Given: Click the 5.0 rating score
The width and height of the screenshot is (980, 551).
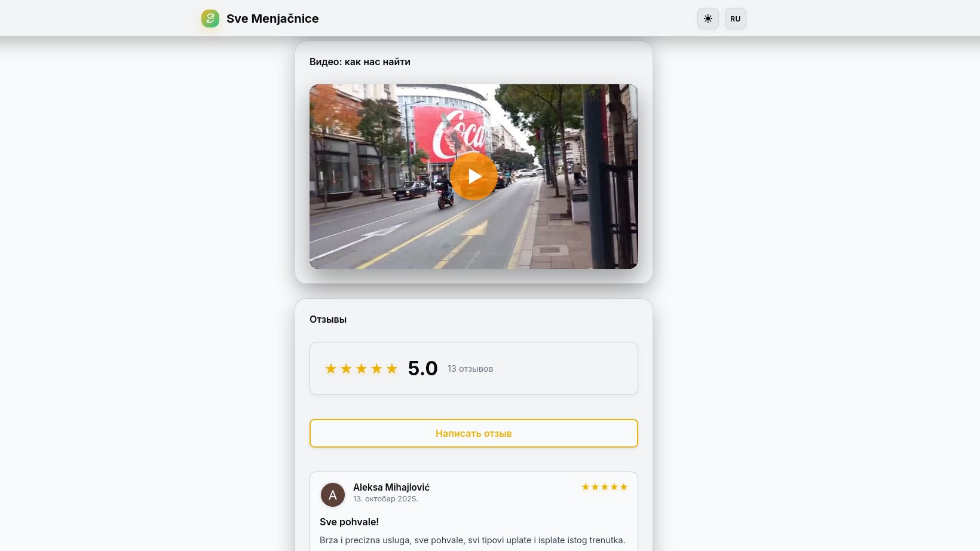Looking at the screenshot, I should [x=423, y=368].
